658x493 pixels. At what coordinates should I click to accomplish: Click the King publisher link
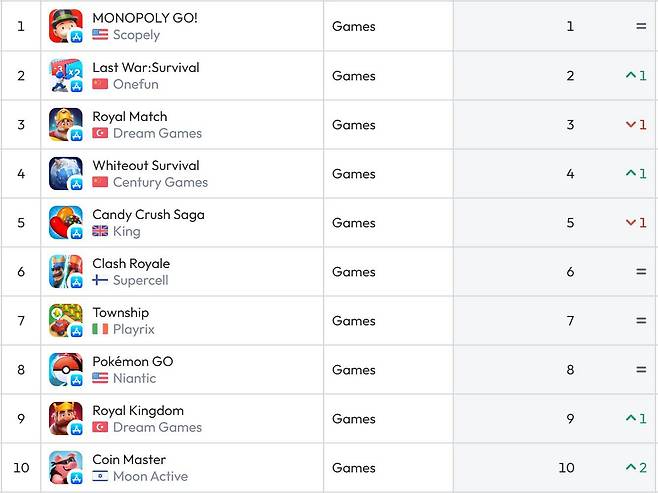click(127, 231)
